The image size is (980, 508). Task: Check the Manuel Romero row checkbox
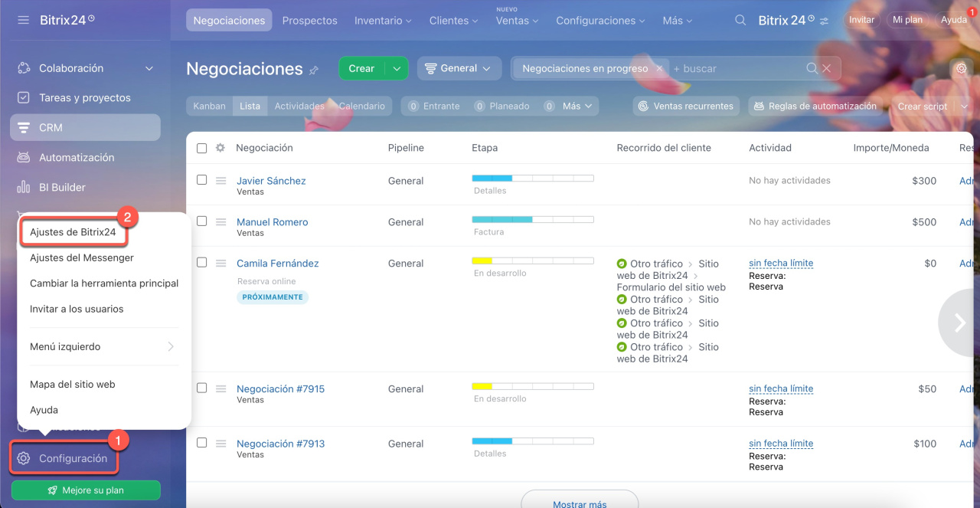[x=201, y=221]
